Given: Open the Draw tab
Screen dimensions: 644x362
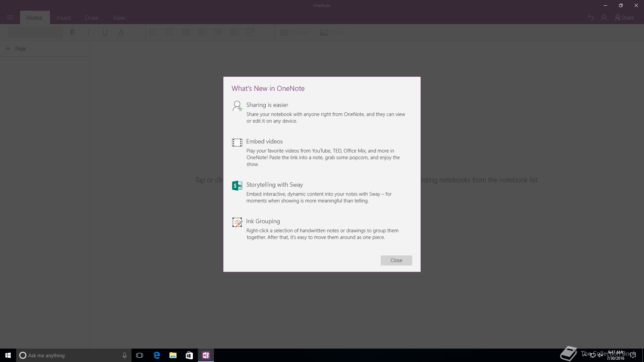Looking at the screenshot, I should [x=92, y=18].
